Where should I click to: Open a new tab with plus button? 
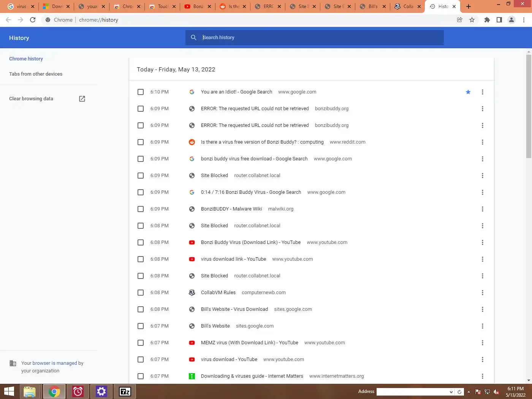(469, 6)
